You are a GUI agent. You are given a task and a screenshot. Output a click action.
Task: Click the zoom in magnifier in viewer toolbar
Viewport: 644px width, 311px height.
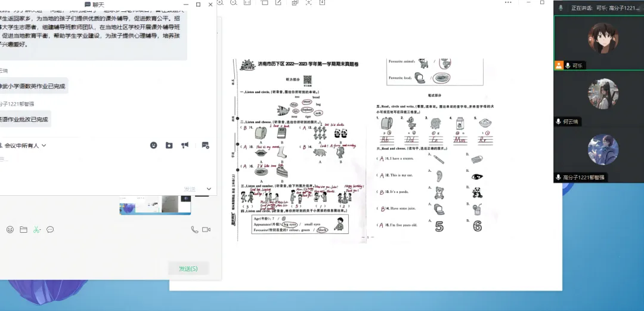pos(220,2)
